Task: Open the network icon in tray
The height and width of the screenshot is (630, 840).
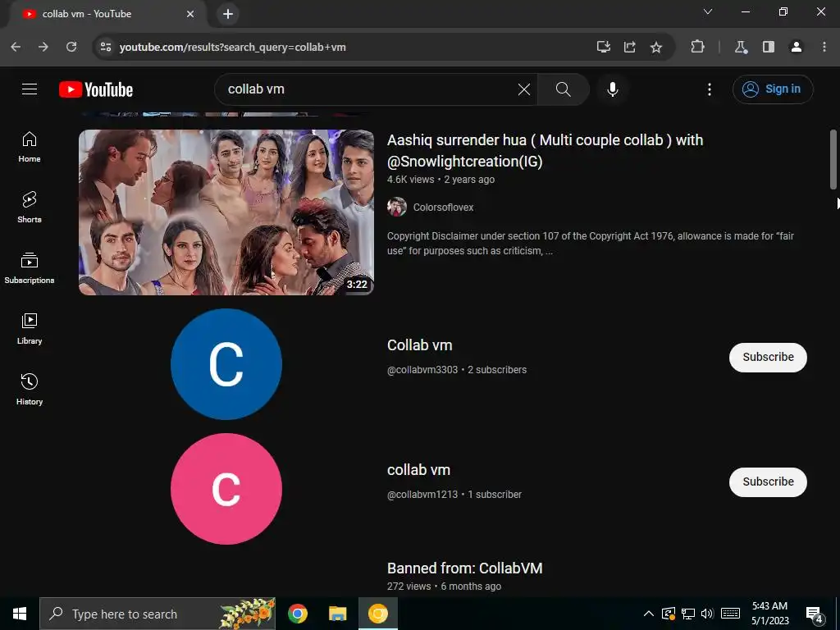Action: [x=688, y=614]
